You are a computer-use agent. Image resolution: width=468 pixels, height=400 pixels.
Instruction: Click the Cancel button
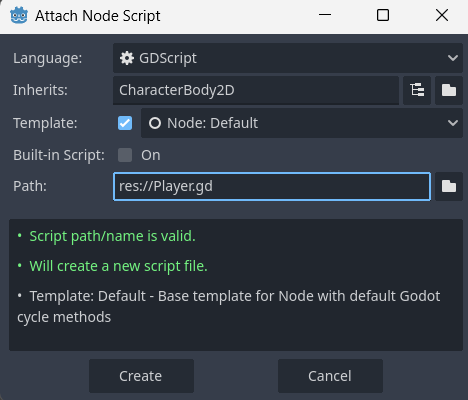[330, 376]
